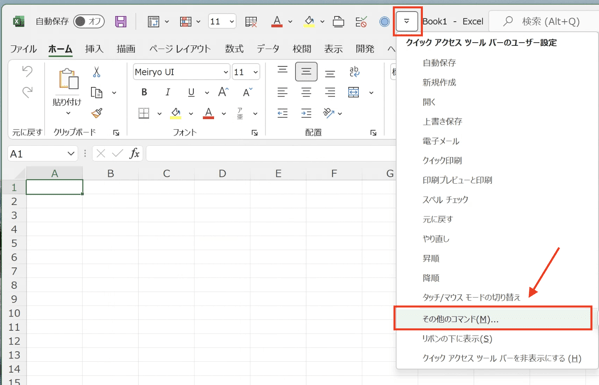Decrease font size with smaller A icon
This screenshot has height=385, width=599.
pyautogui.click(x=247, y=92)
